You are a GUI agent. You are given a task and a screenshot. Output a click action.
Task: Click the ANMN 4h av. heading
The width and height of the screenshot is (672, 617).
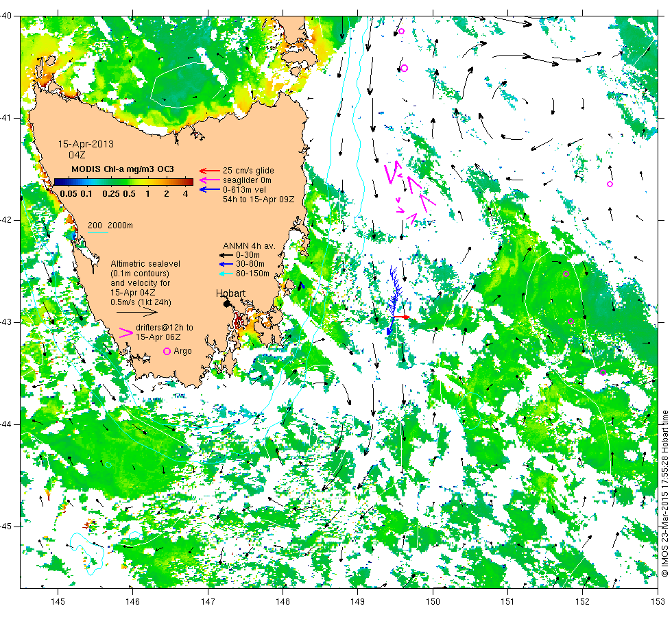pos(249,246)
